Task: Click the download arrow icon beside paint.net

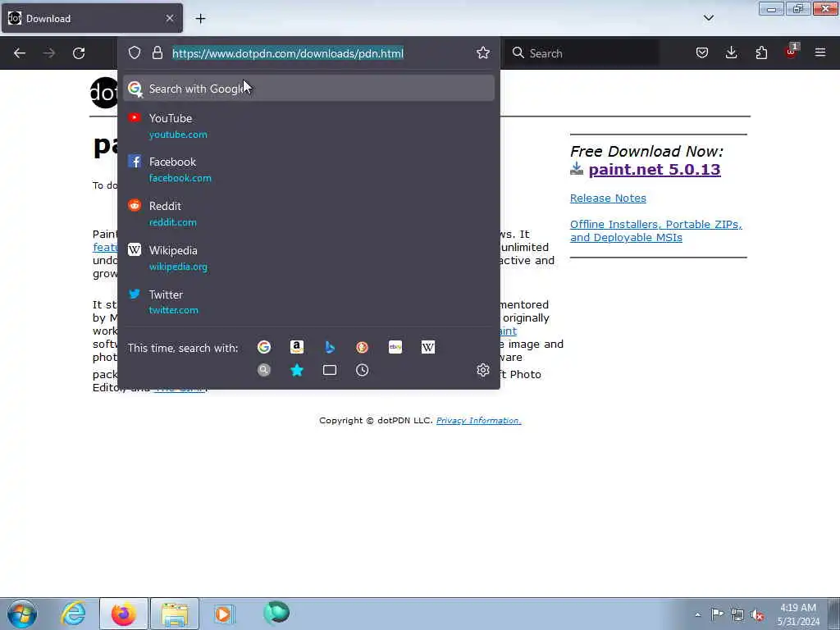Action: tap(577, 169)
